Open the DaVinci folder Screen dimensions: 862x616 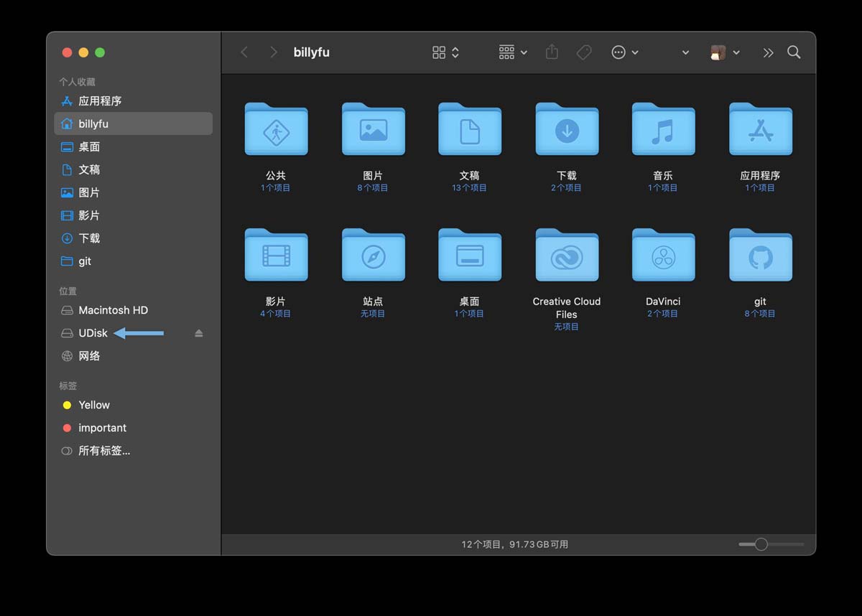click(663, 256)
